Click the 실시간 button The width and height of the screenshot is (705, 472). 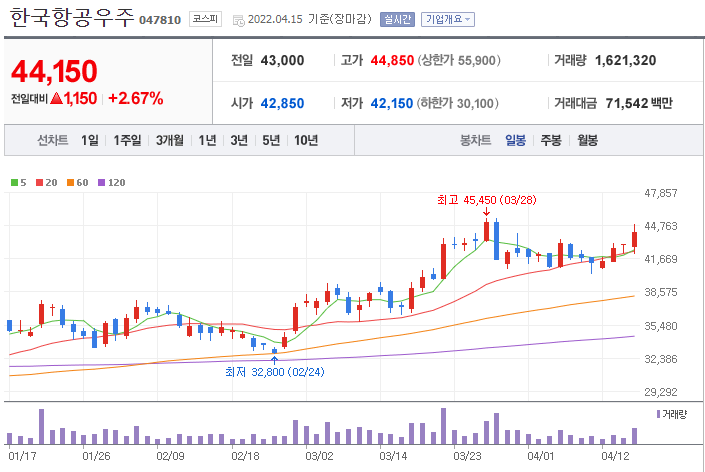point(397,19)
